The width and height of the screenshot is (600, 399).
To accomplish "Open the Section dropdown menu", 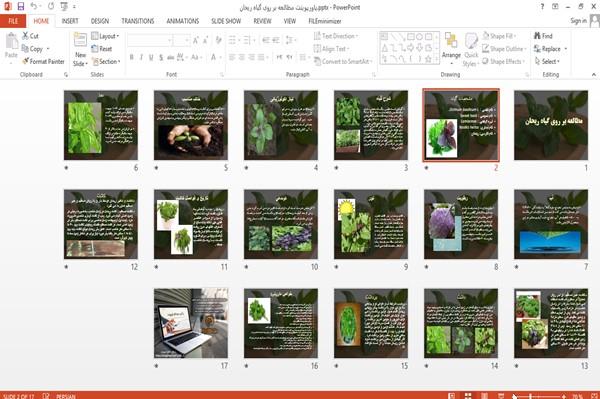I will (x=106, y=61).
